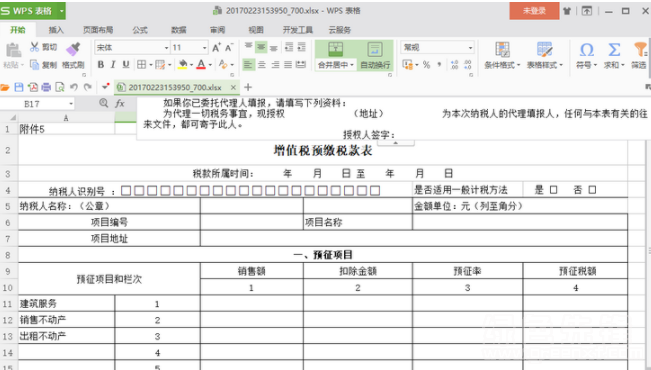Toggle underline formatting

(126, 65)
